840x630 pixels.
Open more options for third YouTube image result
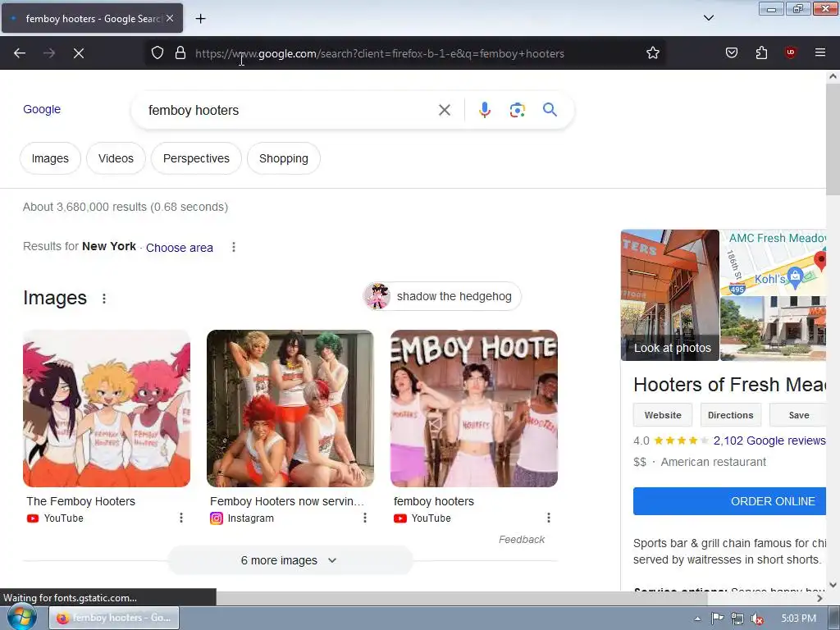(549, 518)
